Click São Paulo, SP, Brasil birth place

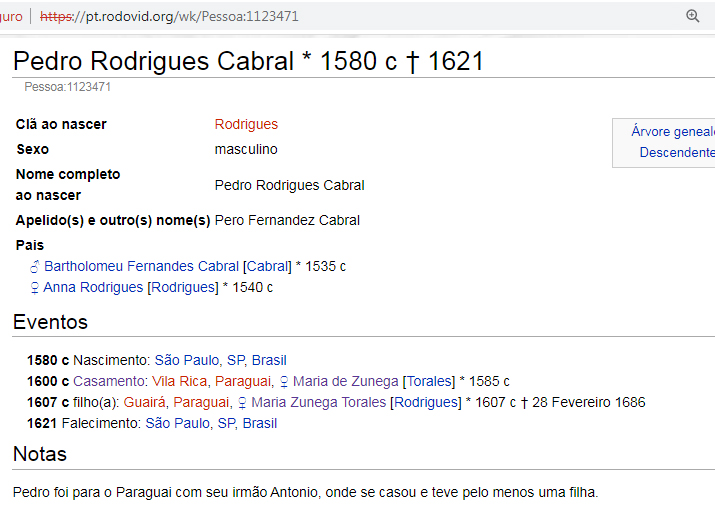click(x=220, y=360)
